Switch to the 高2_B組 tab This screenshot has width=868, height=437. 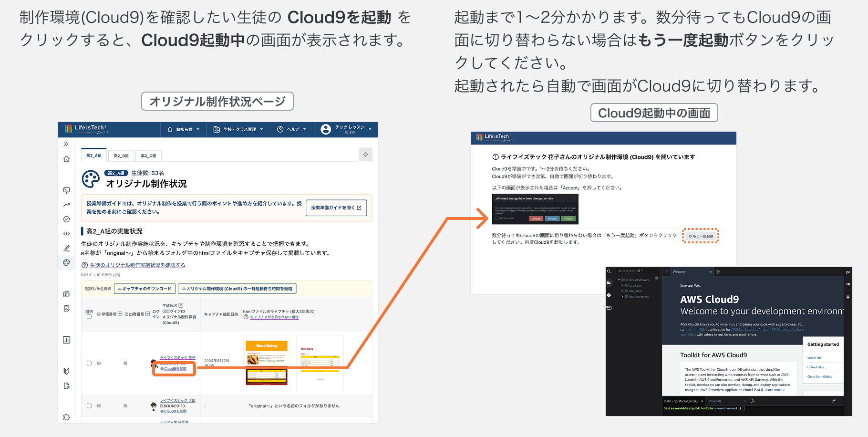tap(121, 156)
